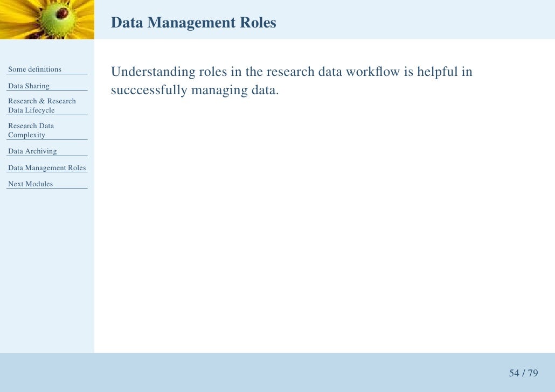Screen dimensions: 555x392
Task: Navigate to the Next Modules section
Action: (x=30, y=184)
